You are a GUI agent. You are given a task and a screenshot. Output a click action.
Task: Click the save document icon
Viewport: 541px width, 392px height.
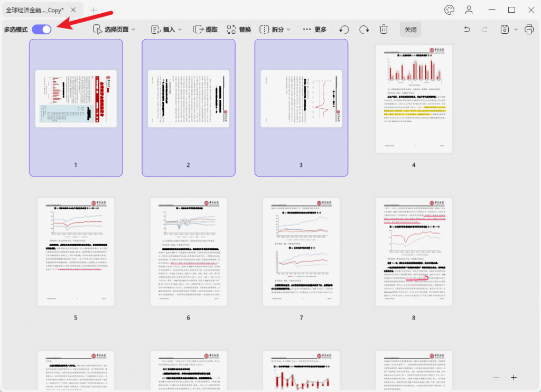point(505,30)
